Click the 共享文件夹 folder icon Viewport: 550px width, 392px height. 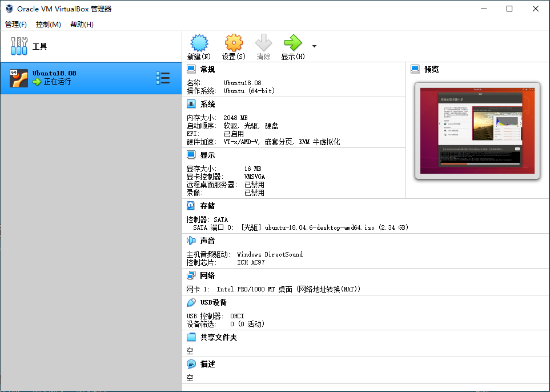191,337
